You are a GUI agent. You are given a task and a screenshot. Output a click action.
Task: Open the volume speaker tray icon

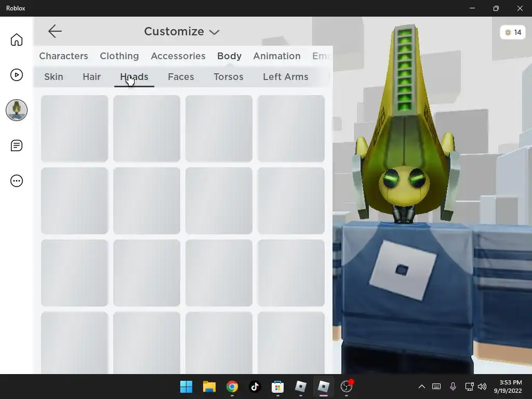pos(482,387)
